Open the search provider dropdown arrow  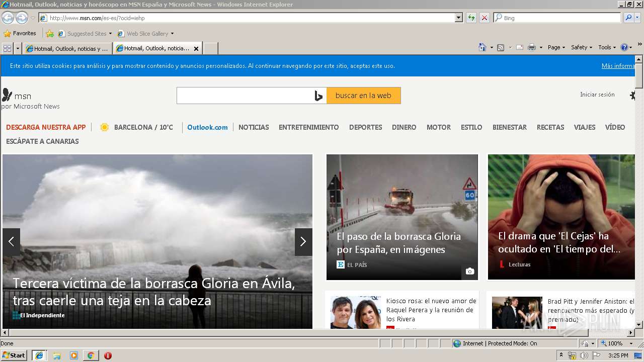(638, 18)
